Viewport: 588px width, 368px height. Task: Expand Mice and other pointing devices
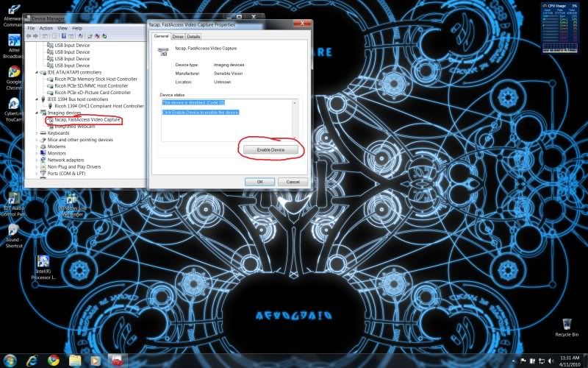(x=37, y=140)
